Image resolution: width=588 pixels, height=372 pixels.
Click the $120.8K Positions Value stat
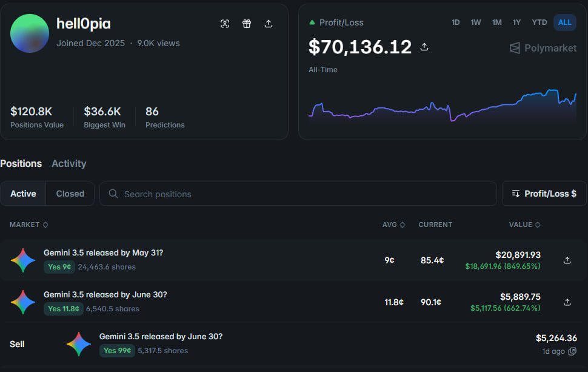pos(37,117)
